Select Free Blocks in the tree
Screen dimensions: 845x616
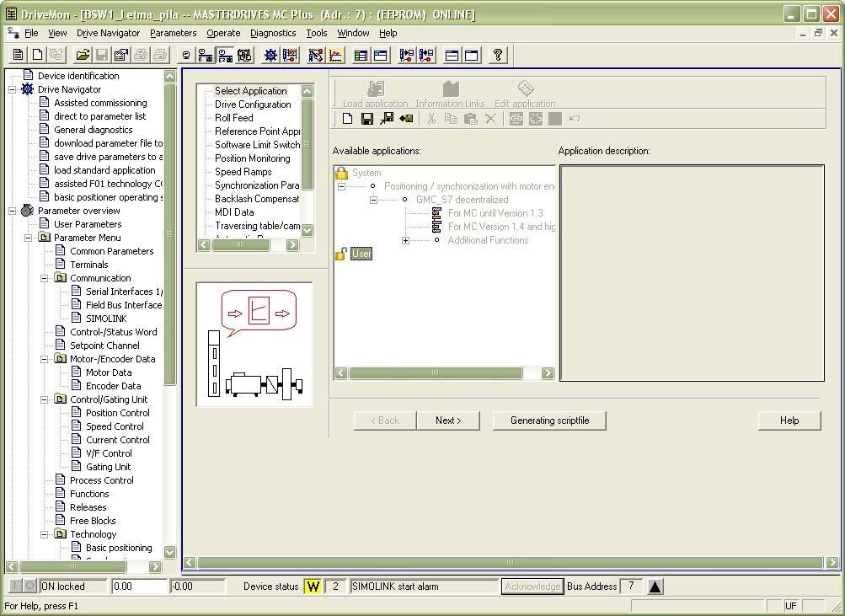click(93, 521)
